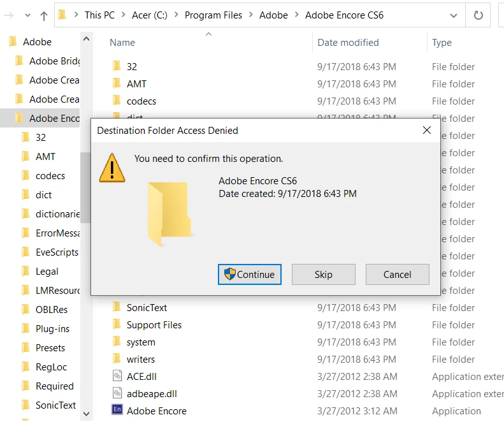Click the 3/27/2012 3:12 AM date

357,411
